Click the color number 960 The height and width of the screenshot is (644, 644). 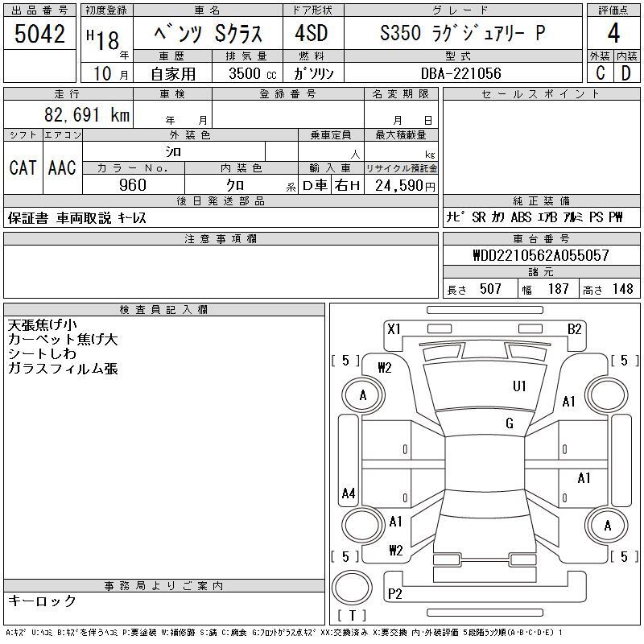(133, 185)
